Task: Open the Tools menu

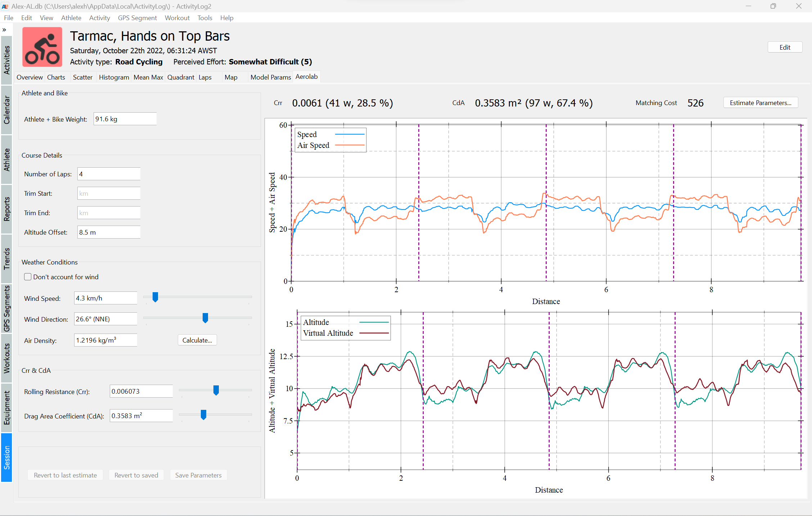Action: 204,18
